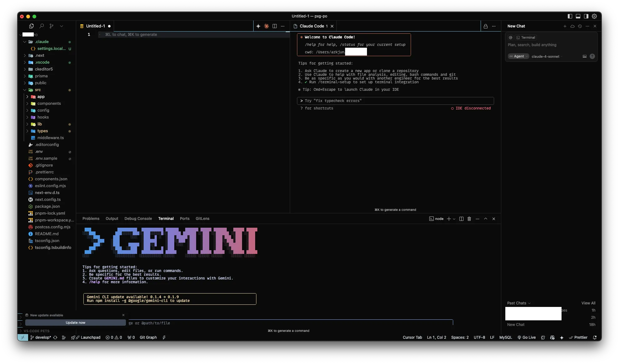Image resolution: width=619 pixels, height=364 pixels.
Task: Open chat history clock icon
Action: [x=580, y=26]
